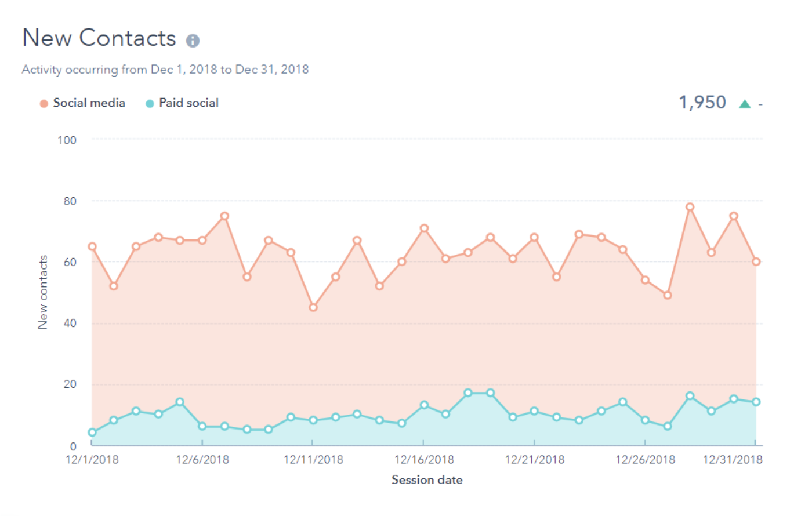Select the last Paid social point on 12/31
The width and height of the screenshot is (812, 516).
click(756, 402)
